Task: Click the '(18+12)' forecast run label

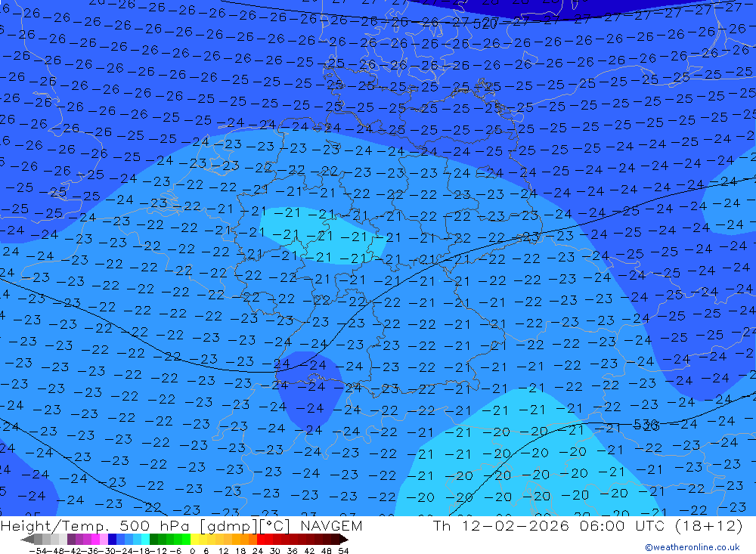Action: pos(708,525)
